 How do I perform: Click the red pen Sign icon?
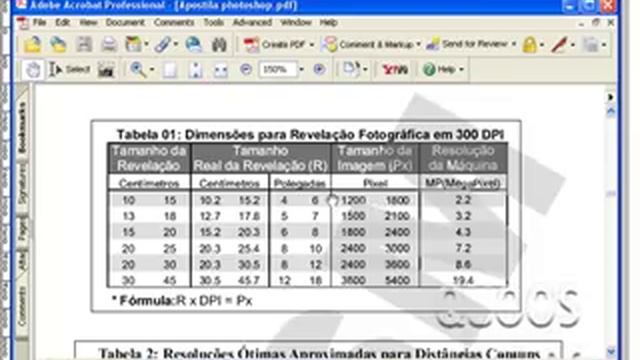tap(559, 44)
